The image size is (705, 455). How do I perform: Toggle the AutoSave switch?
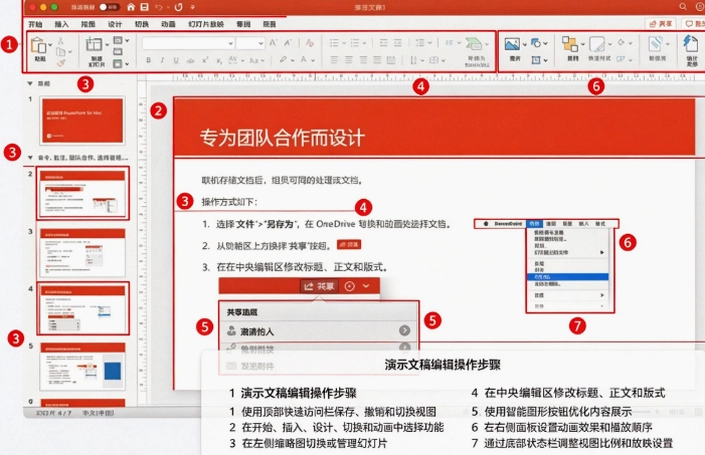108,7
